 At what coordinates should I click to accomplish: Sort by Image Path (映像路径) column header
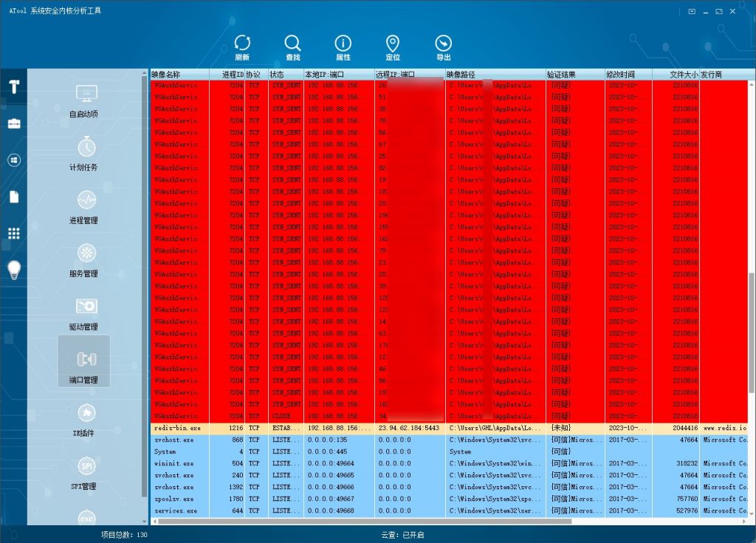pos(495,75)
